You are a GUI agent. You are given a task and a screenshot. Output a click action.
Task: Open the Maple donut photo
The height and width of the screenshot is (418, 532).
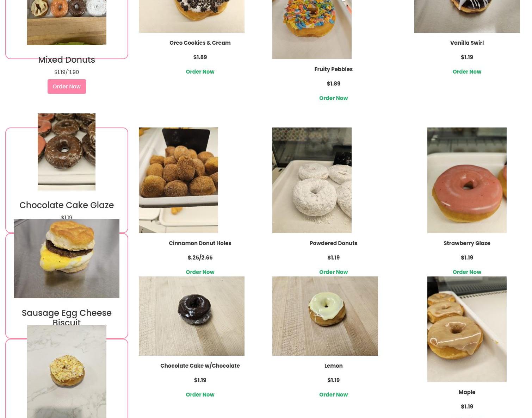(x=467, y=329)
